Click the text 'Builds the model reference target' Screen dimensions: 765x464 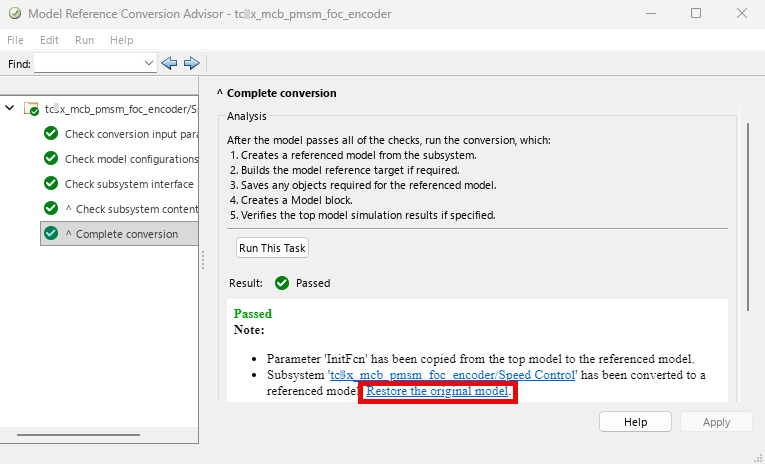tap(350, 170)
